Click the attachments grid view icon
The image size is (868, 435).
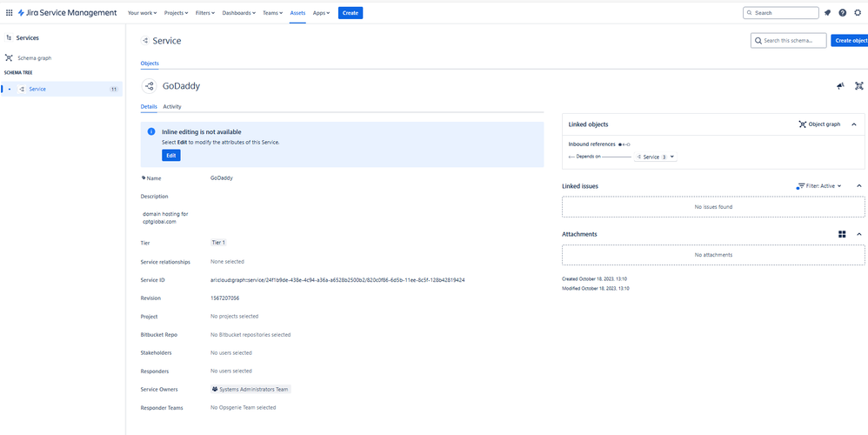click(842, 234)
